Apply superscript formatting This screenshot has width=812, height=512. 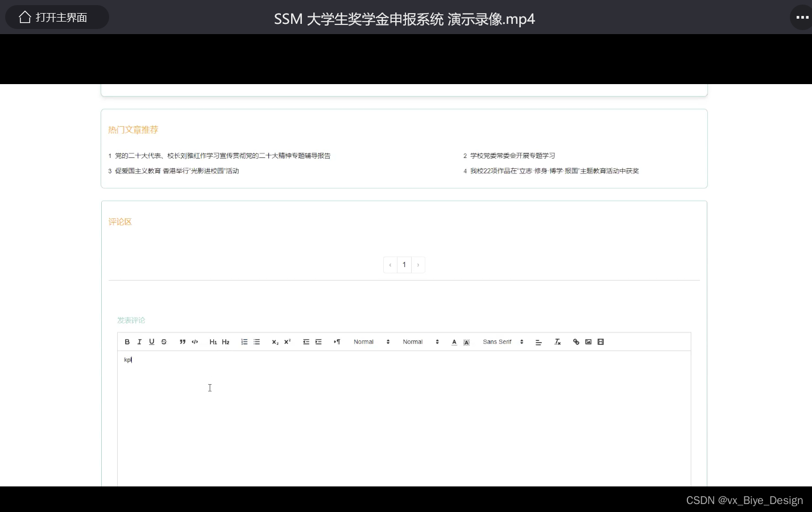pos(288,342)
